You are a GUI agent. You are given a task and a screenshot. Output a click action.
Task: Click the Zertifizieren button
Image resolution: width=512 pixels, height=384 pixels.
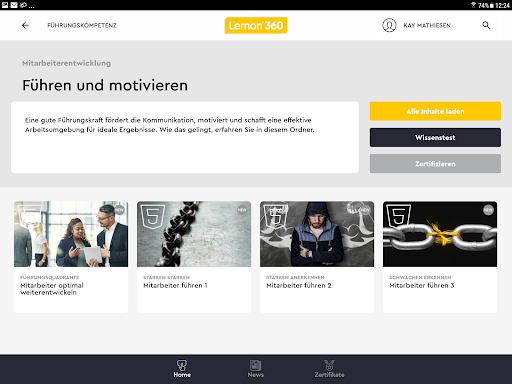435,164
